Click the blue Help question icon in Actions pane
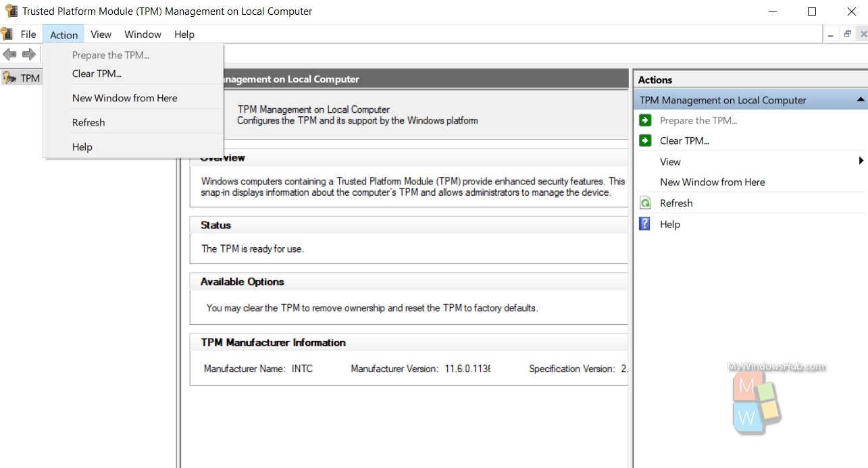The width and height of the screenshot is (868, 468). pos(645,224)
